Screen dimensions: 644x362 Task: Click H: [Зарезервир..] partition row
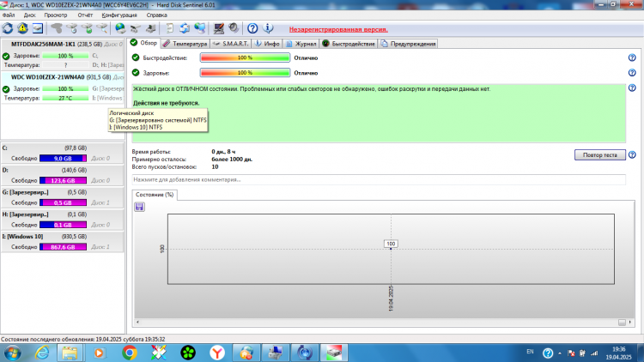pyautogui.click(x=63, y=220)
